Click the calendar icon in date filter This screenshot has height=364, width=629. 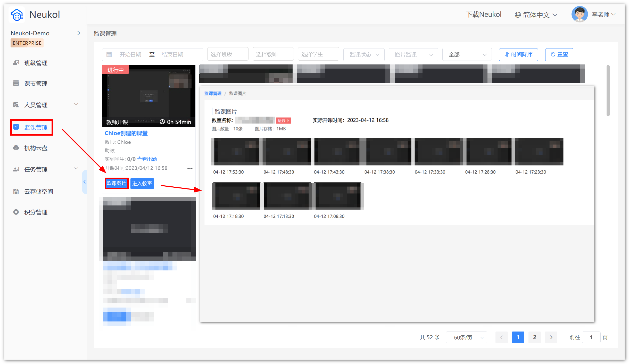tap(109, 54)
